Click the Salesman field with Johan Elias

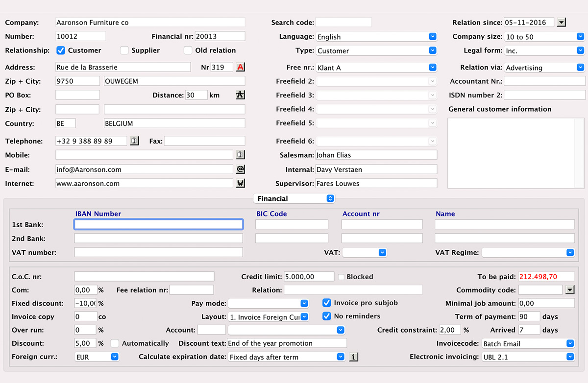[376, 155]
